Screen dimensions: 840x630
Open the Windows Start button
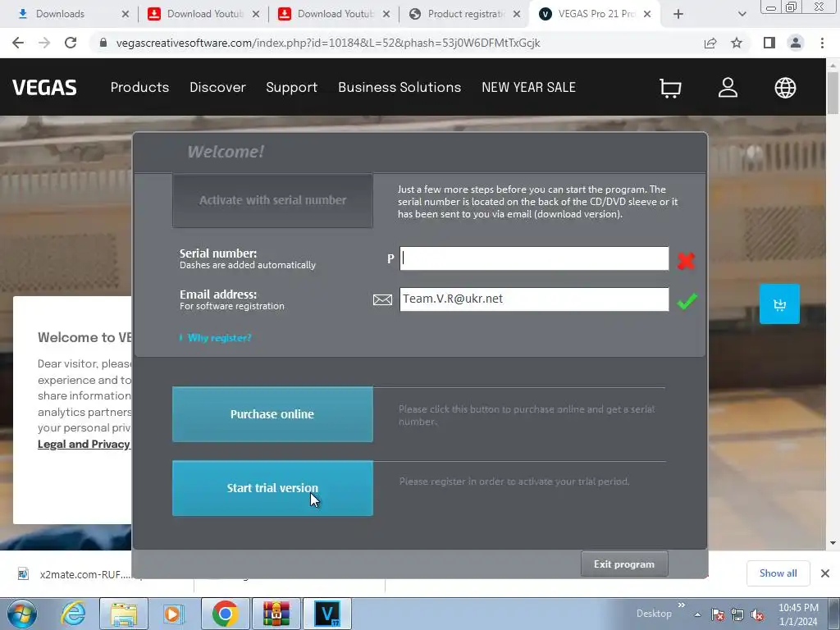coord(22,614)
